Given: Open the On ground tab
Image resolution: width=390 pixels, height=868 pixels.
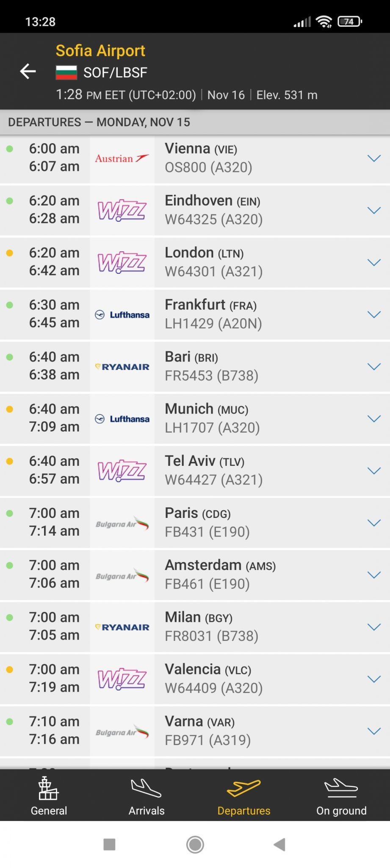Looking at the screenshot, I should [x=341, y=796].
